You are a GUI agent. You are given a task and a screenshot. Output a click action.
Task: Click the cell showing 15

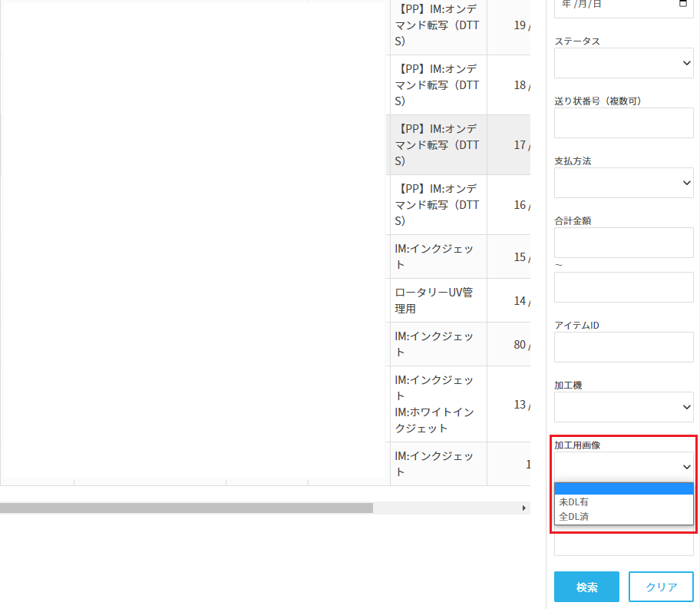pos(508,257)
